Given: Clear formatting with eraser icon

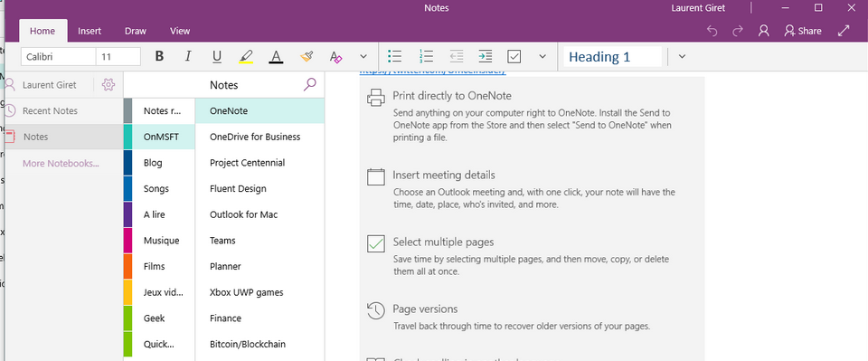Looking at the screenshot, I should pos(335,56).
